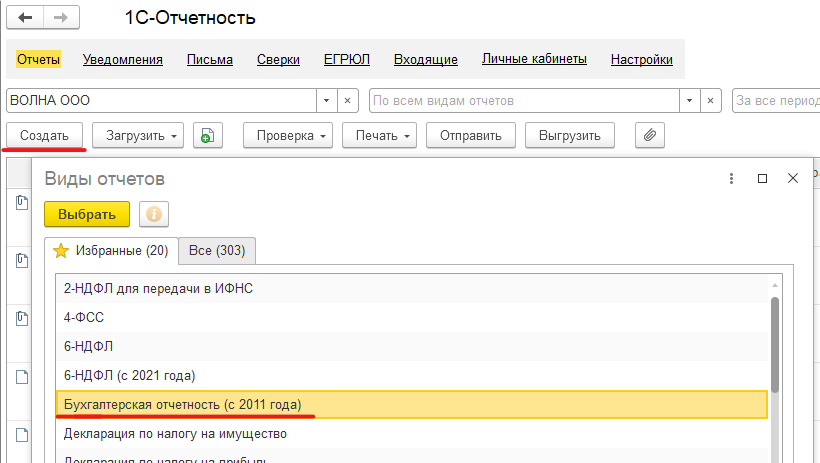
Task: Open the ЕГРЮЛ section
Action: tap(347, 60)
